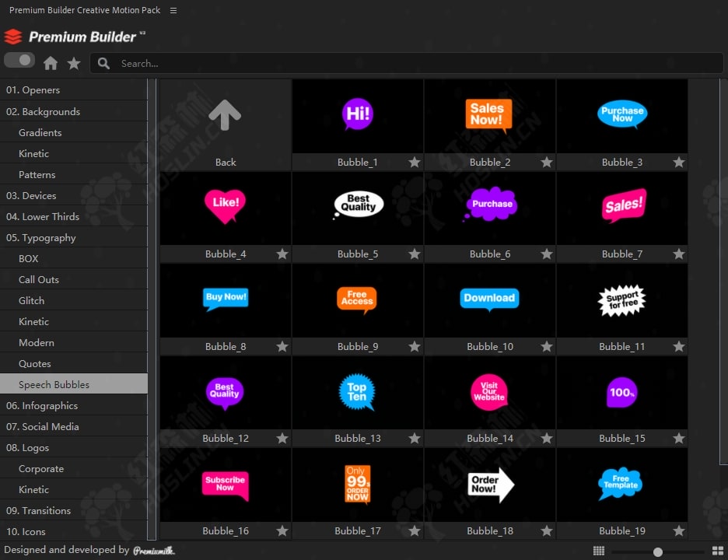Toggle the switch beside the home icon
The width and height of the screenshot is (728, 560).
coord(19,61)
